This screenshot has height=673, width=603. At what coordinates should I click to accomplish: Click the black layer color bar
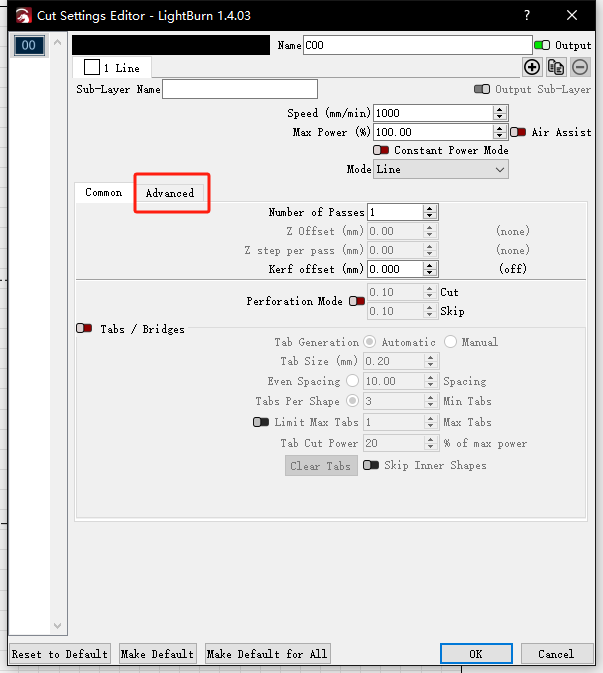tap(171, 45)
